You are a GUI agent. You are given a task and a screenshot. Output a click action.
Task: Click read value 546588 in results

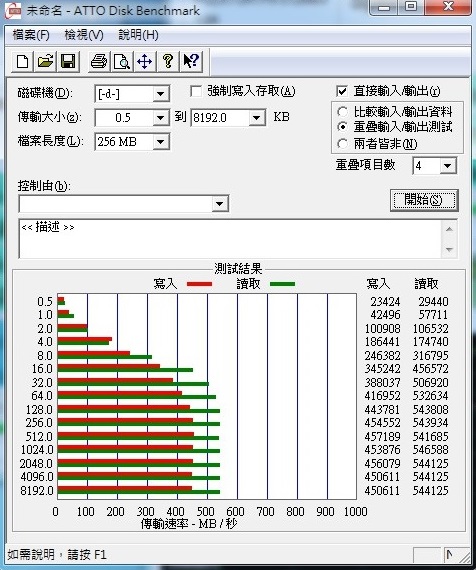click(x=430, y=449)
